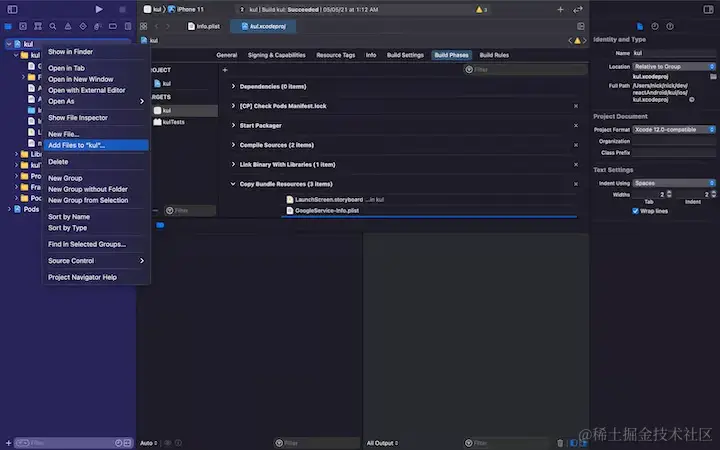Screen dimensions: 720x450
Task: Open the Source Control submenu
Action: pyautogui.click(x=96, y=261)
